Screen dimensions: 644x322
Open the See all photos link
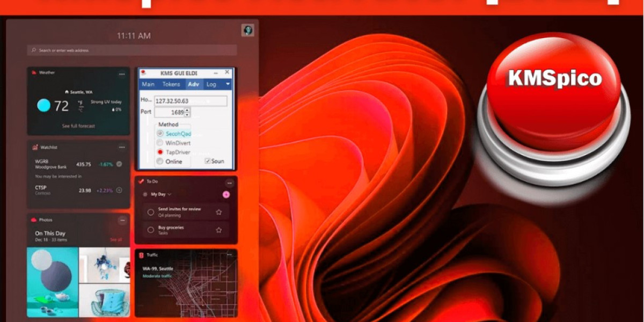(x=115, y=240)
